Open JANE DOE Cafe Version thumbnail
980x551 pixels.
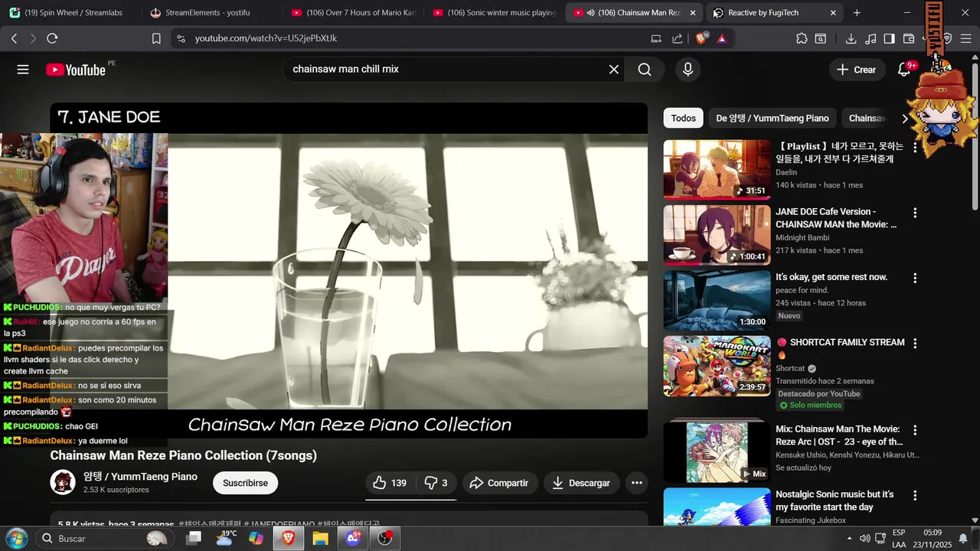pyautogui.click(x=717, y=235)
